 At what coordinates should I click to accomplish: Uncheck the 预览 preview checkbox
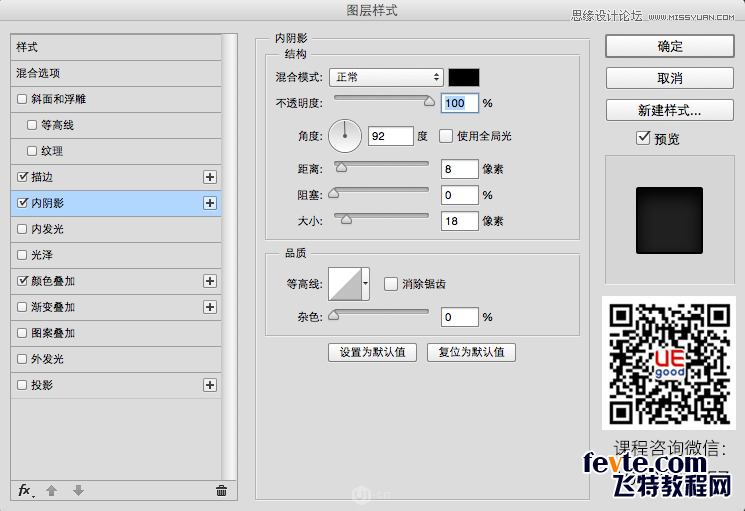point(643,139)
